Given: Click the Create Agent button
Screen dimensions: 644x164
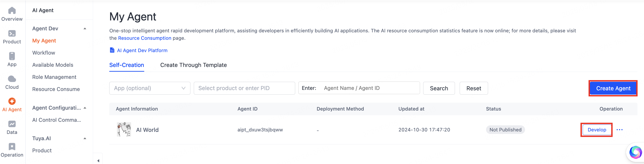Looking at the screenshot, I should point(613,88).
